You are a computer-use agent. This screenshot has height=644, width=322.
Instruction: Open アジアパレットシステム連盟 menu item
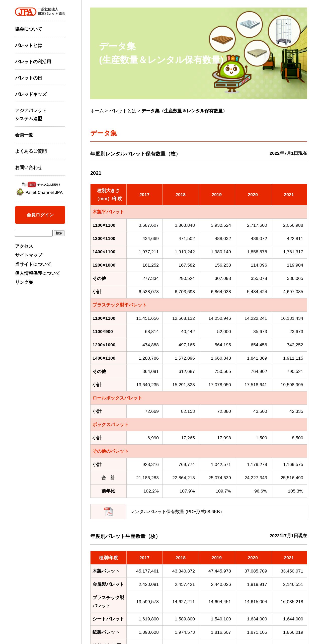[x=31, y=115]
